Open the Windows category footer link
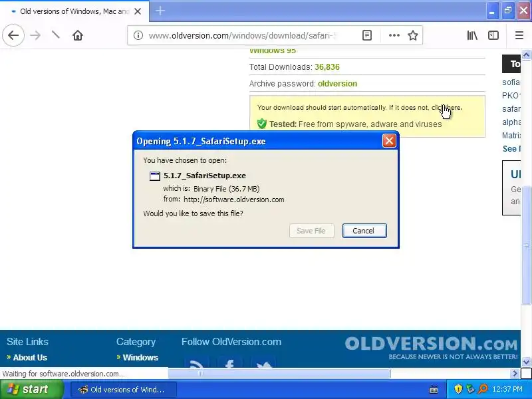The height and width of the screenshot is (399, 532). [140, 357]
